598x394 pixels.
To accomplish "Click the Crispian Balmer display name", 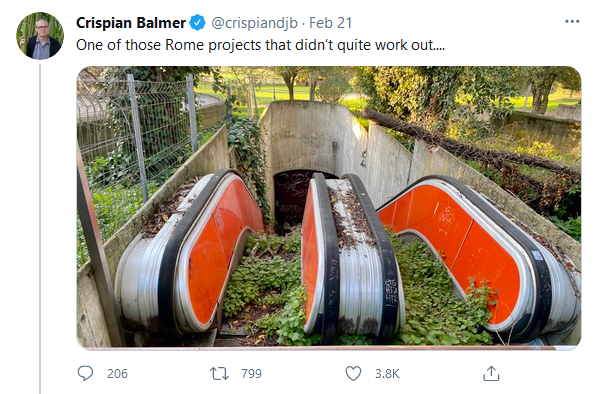I will (x=131, y=23).
